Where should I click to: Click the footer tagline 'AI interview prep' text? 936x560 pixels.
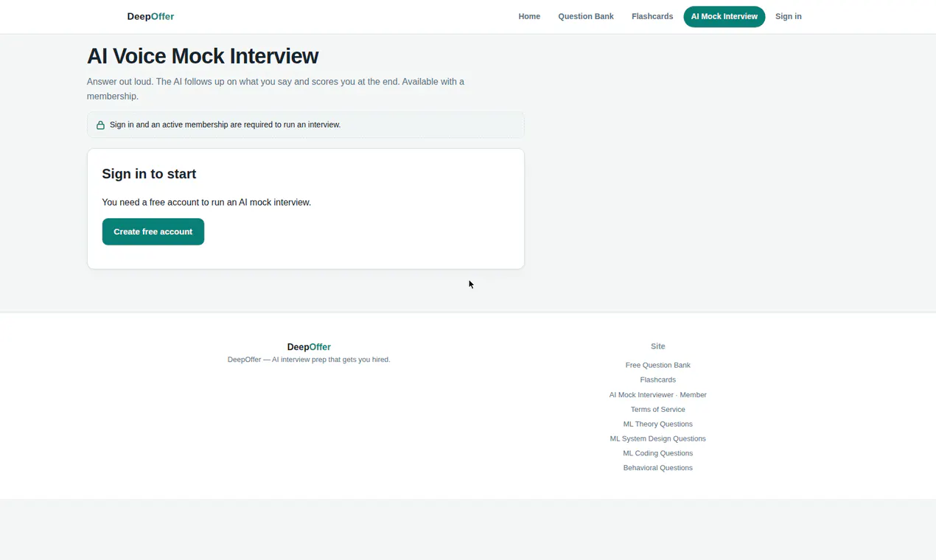[x=309, y=360]
